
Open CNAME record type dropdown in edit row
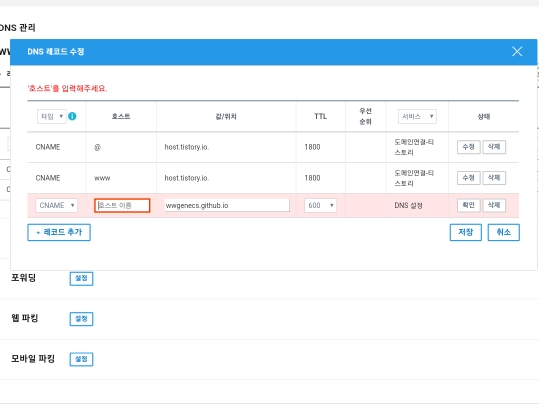[57, 205]
